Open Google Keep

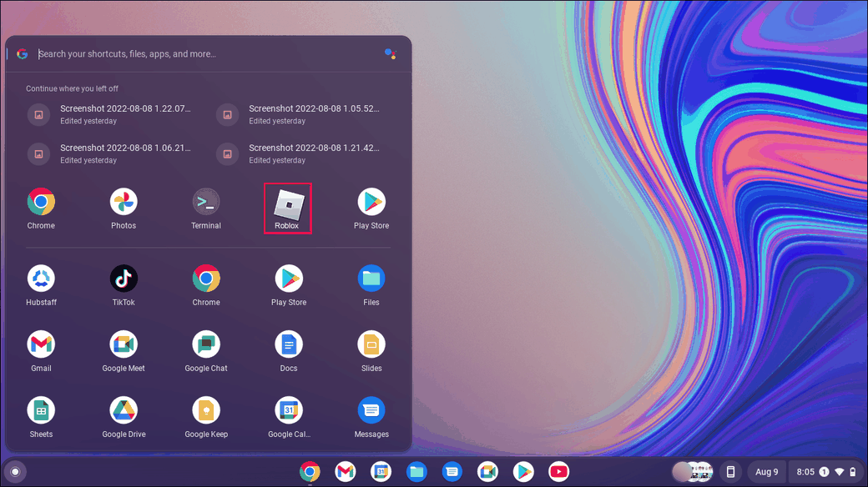[206, 411]
